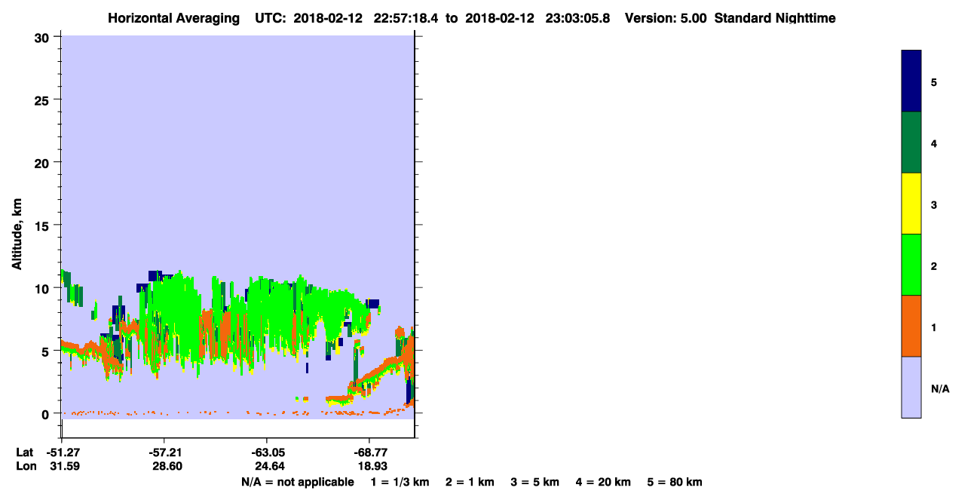Click 'Standard Nighttime' in the title
The height and width of the screenshot is (503, 980).
pyautogui.click(x=775, y=18)
